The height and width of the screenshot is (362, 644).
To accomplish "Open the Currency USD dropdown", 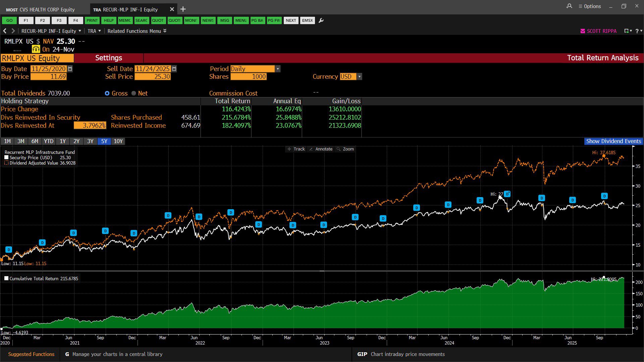I will (x=359, y=76).
